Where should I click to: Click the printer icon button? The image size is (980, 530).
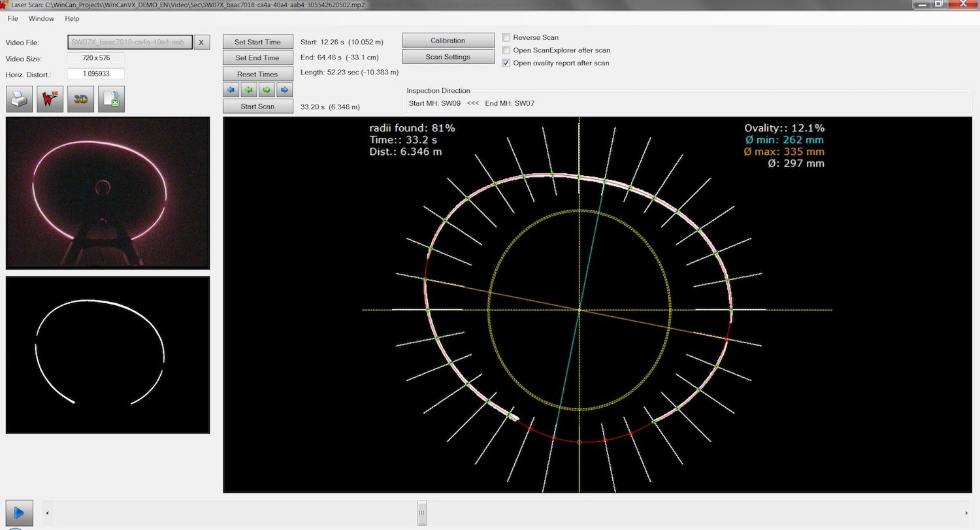[20, 99]
